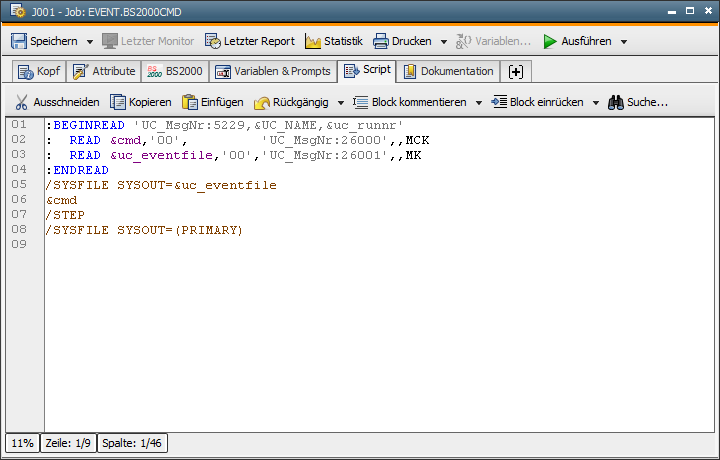Viewport: 720px width, 460px height.
Task: Click the Block einrücken indent icon
Action: 499,102
